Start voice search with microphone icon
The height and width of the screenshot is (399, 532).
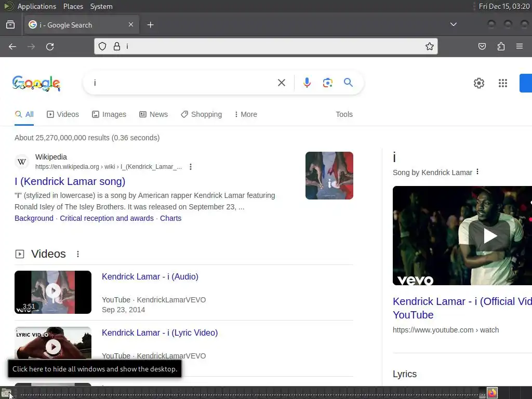[307, 83]
